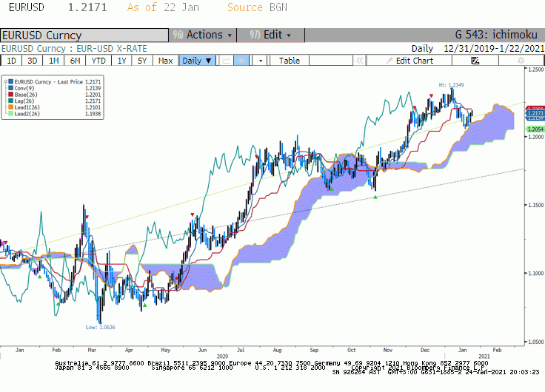Click the Lead1(26) orange legend swatch

[11, 107]
